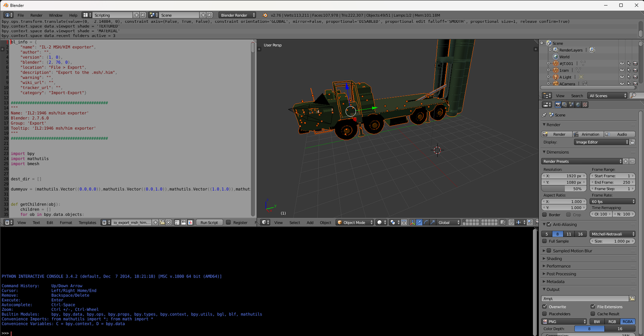Open the Render Presets dropdown

[x=582, y=161]
